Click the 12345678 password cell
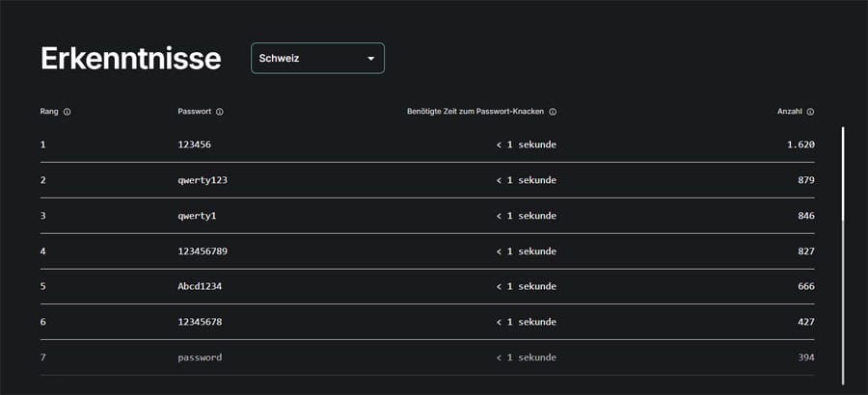 click(200, 322)
